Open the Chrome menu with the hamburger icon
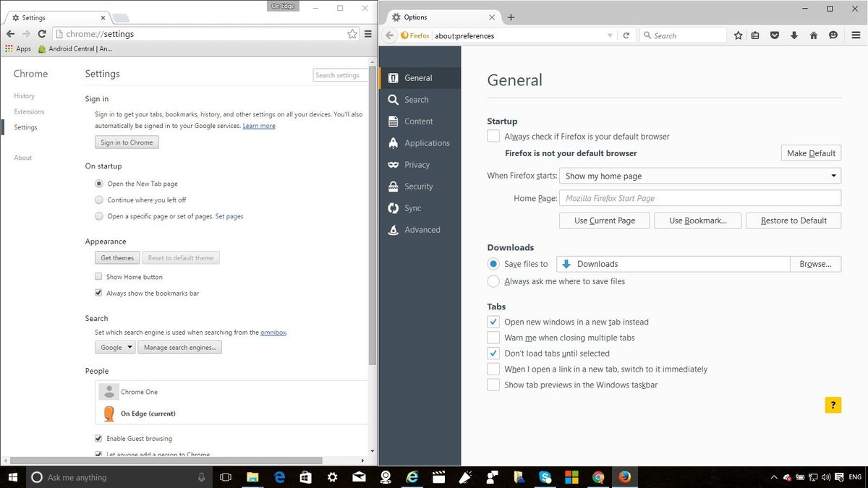868x488 pixels. [367, 33]
